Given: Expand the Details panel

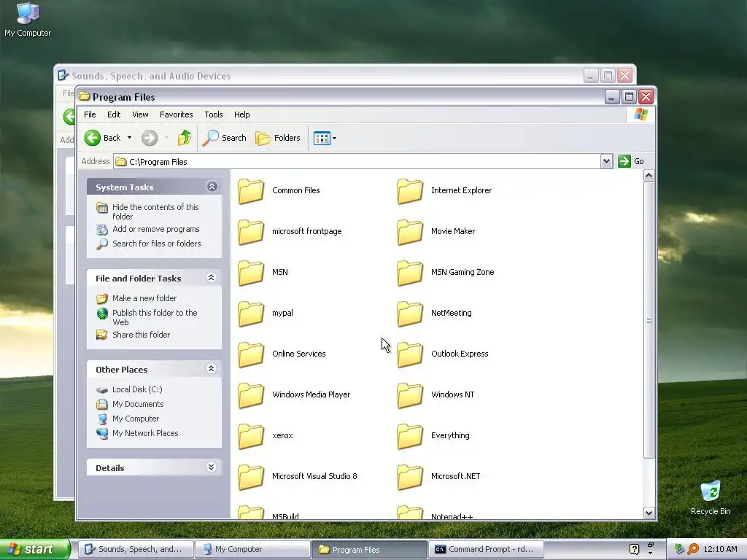Looking at the screenshot, I should coord(212,467).
